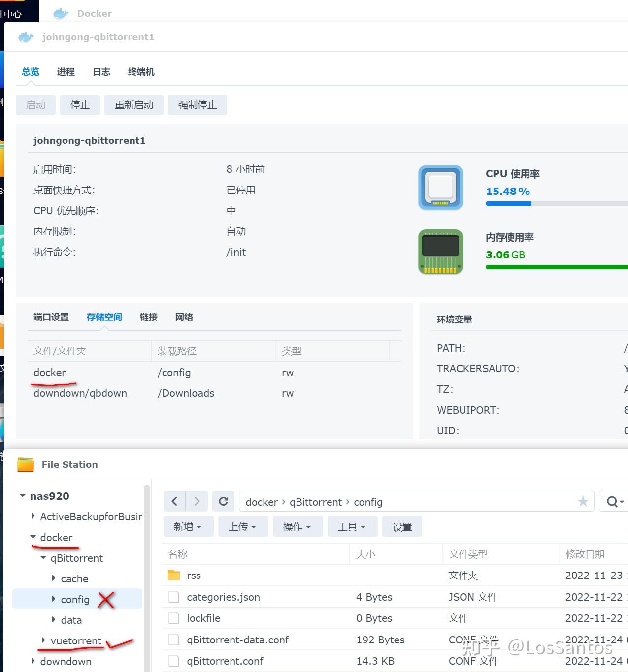
Task: Click the 停止 button
Action: tap(80, 105)
